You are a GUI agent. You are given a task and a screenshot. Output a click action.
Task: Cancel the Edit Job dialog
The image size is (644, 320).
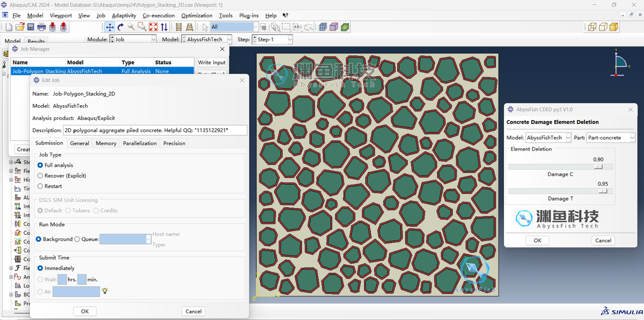tap(194, 311)
